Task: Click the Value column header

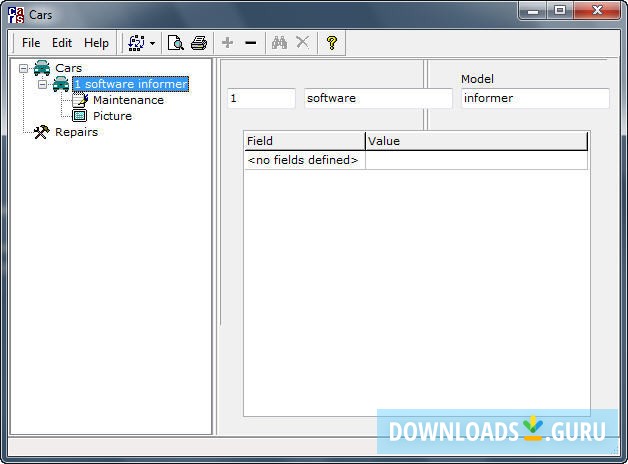Action: click(477, 141)
